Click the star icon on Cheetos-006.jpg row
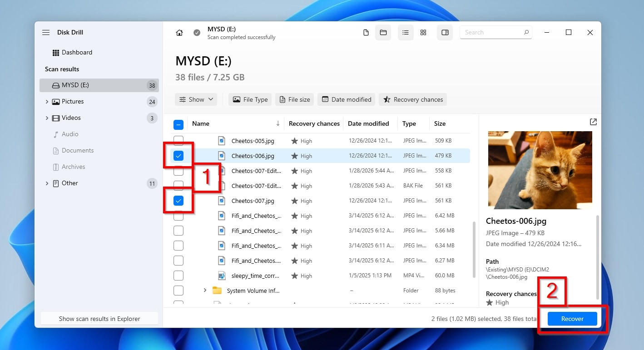 [294, 156]
